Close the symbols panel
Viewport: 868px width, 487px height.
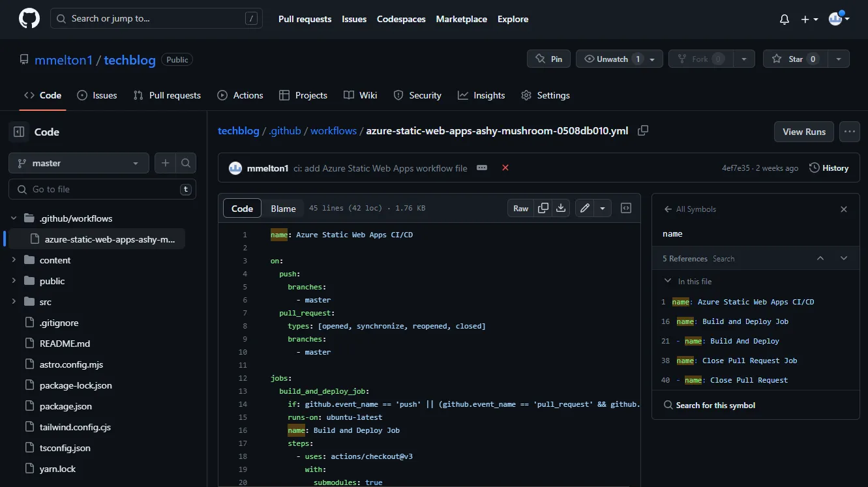pos(844,209)
